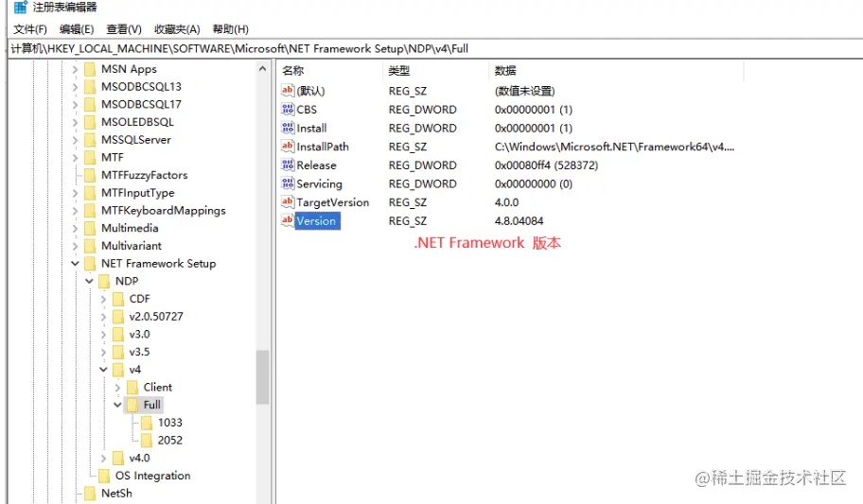Screen dimensions: 863x504
Task: Open the 文件(F) menu
Action: 30,29
